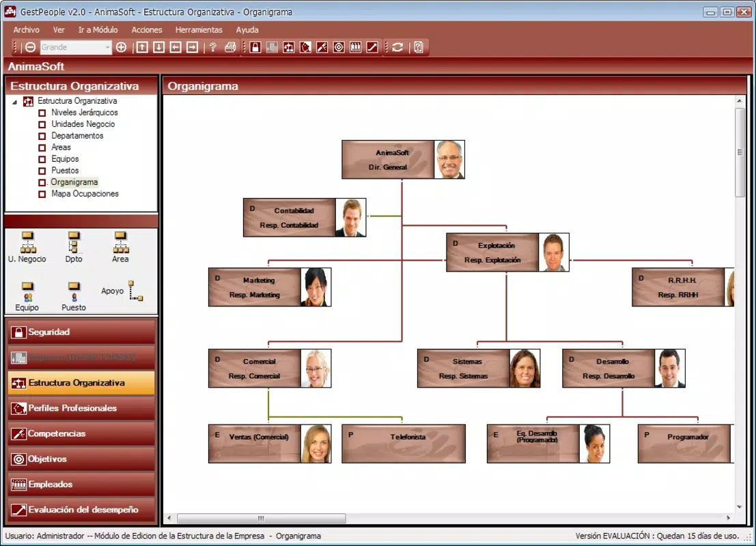Select the Contabilidad department node
The width and height of the screenshot is (756, 546).
tap(305, 217)
